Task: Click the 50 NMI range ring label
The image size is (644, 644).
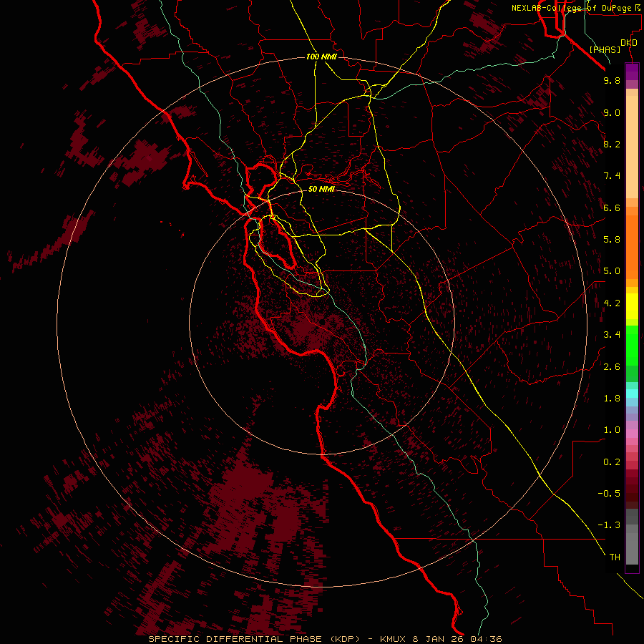Action: pos(321,189)
